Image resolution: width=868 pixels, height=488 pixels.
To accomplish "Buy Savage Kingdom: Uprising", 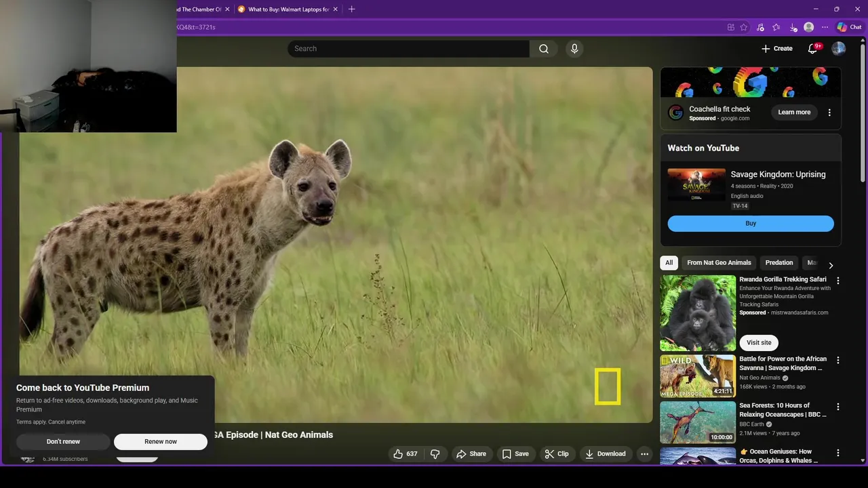I will click(x=751, y=224).
